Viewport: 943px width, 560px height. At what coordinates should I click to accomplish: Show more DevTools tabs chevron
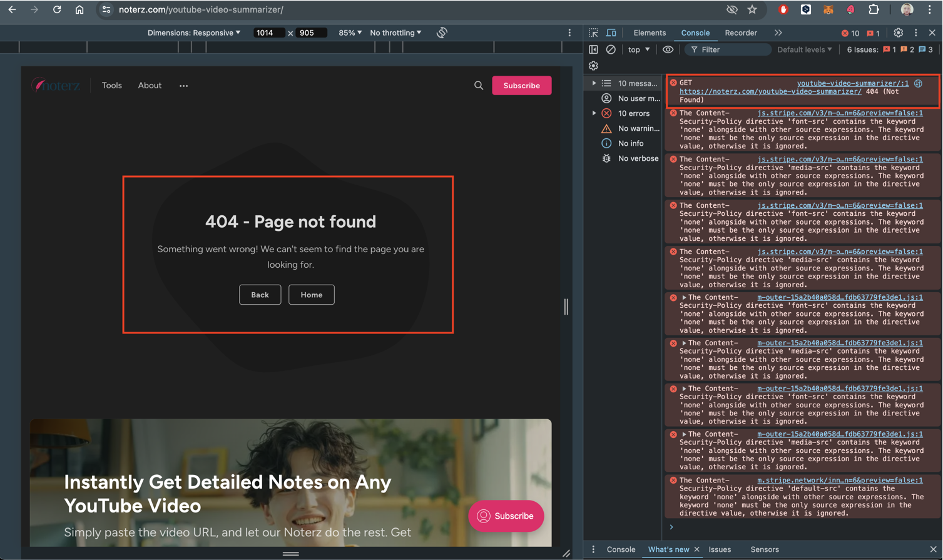778,33
